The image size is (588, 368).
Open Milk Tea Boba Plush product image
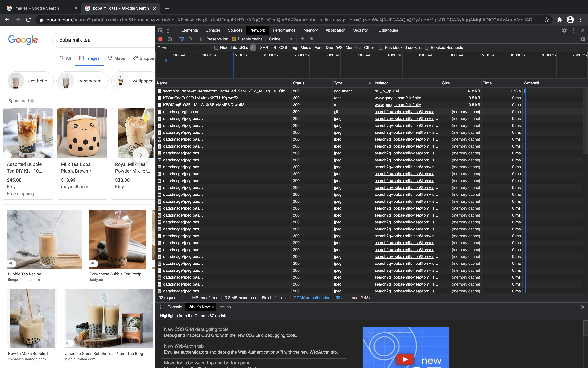click(x=82, y=133)
